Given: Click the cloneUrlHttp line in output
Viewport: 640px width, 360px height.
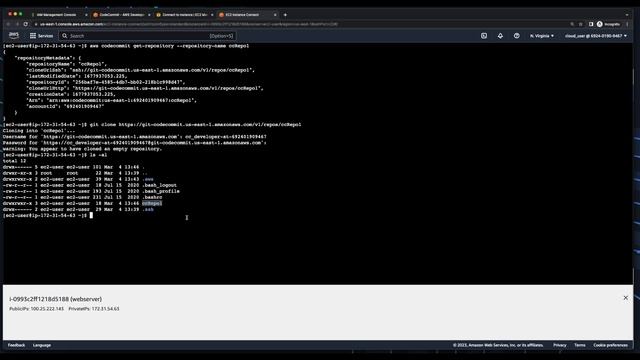Looking at the screenshot, I should click(x=145, y=88).
